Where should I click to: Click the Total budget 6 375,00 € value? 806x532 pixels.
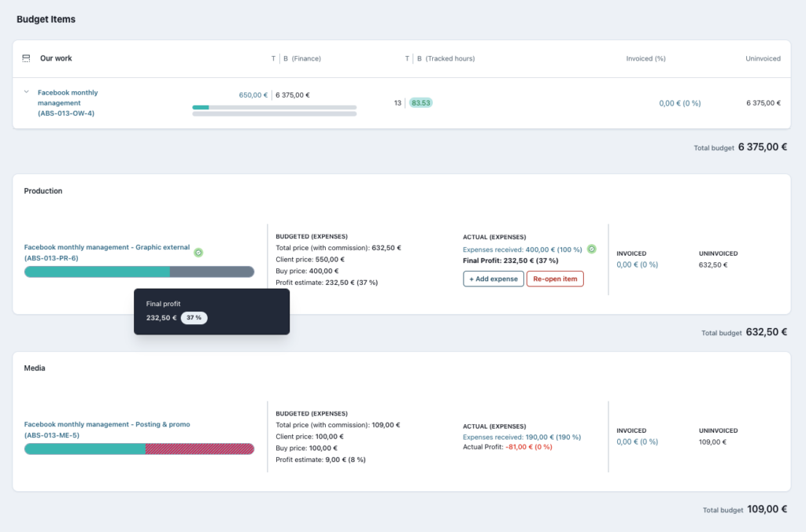coord(762,147)
